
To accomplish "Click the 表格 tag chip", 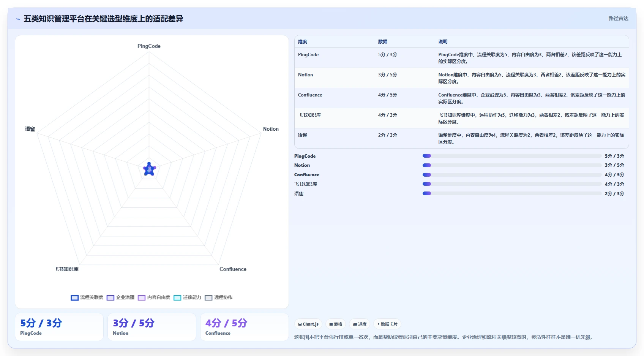I will (336, 324).
